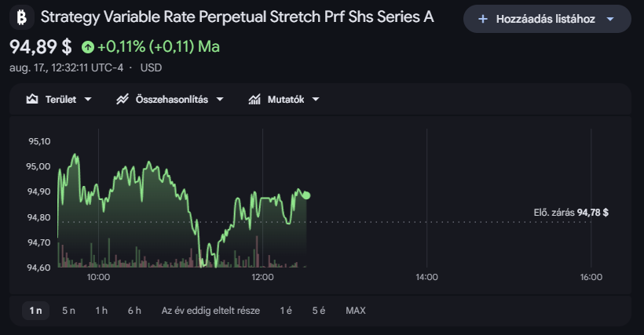Click the Hozzáadás listához button
The image size is (644, 335).
click(x=547, y=19)
